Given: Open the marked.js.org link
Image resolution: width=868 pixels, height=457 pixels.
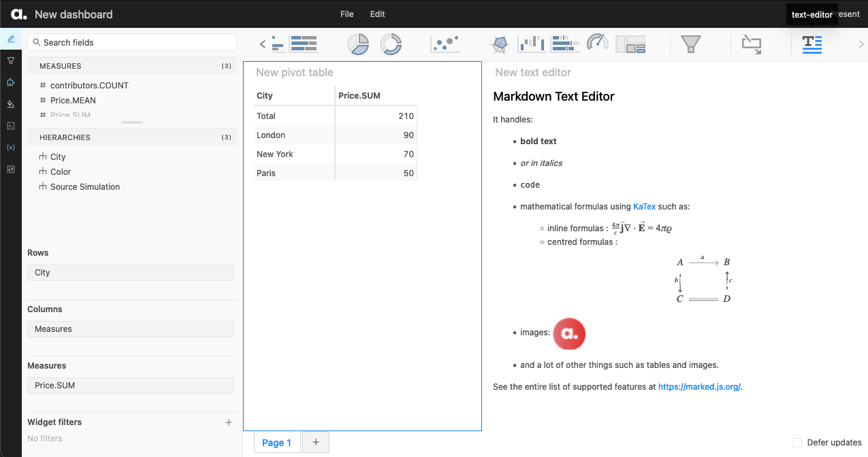Looking at the screenshot, I should click(x=698, y=386).
